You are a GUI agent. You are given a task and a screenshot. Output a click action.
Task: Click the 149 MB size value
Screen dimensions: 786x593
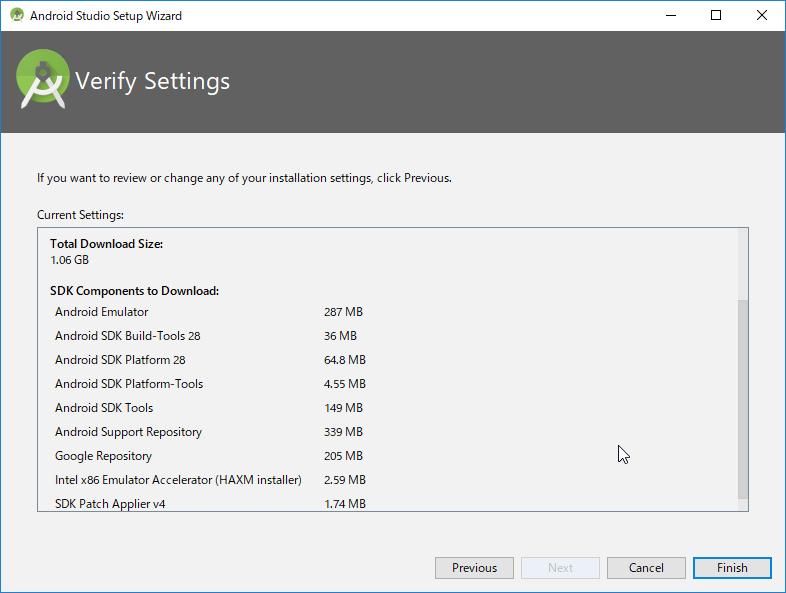(343, 408)
